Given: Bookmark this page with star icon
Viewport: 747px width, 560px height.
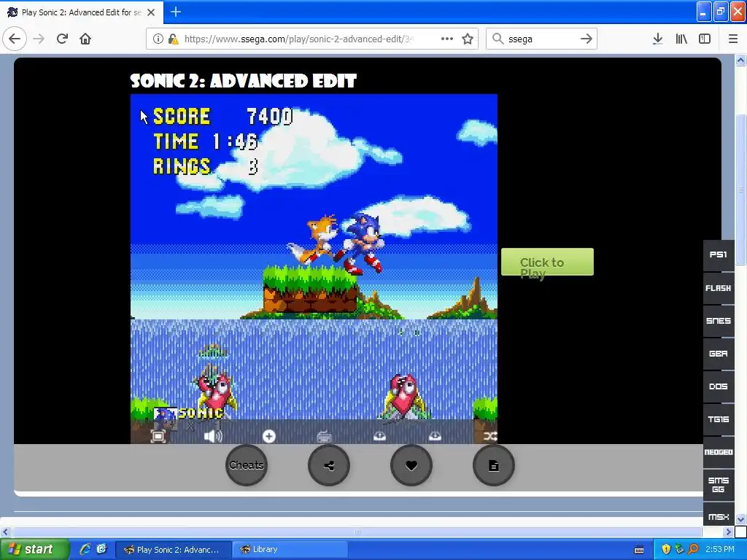Looking at the screenshot, I should click(x=468, y=39).
